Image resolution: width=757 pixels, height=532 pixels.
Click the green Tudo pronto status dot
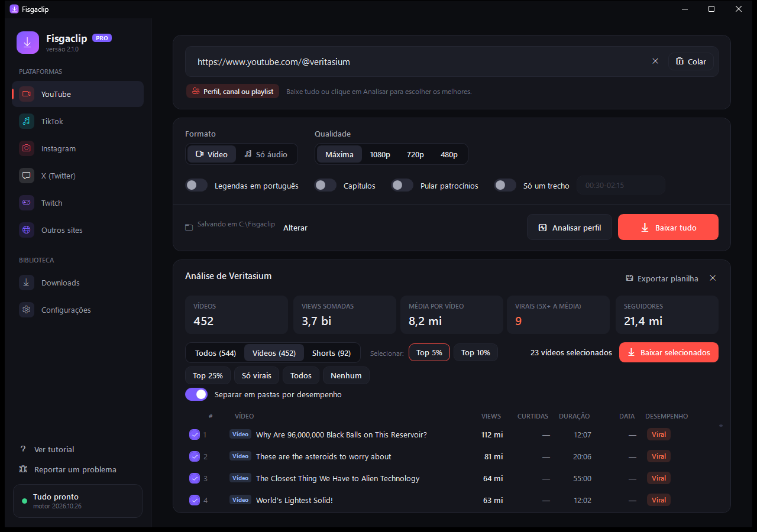tap(25, 501)
